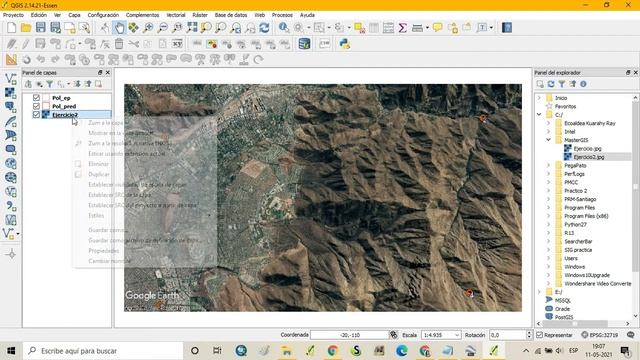Toggle visibility of Ejercicio2 layer
Image resolution: width=640 pixels, height=360 pixels.
point(36,115)
